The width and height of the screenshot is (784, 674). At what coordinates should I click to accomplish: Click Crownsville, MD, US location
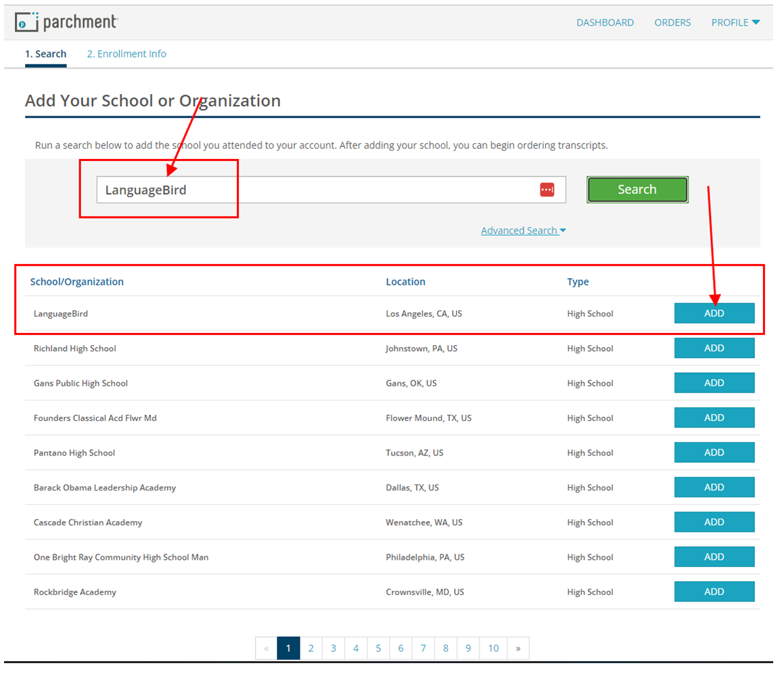point(425,592)
